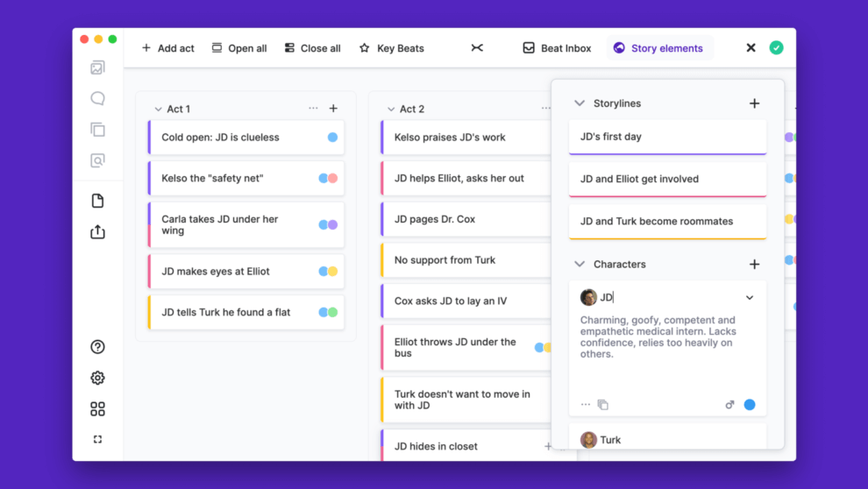Add a beat to Act 1 with the plus
Screen dimensions: 868x489
(x=333, y=109)
